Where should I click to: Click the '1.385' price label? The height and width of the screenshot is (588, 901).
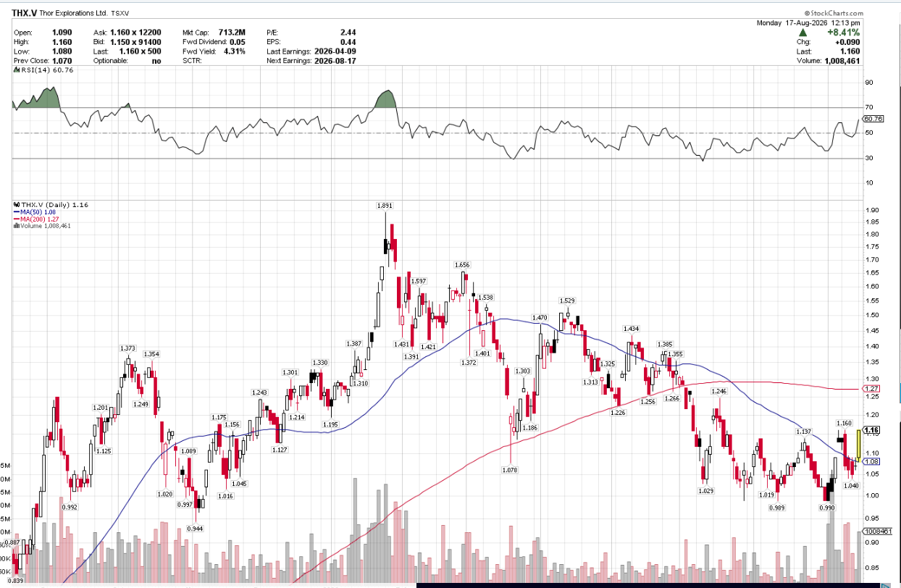665,344
